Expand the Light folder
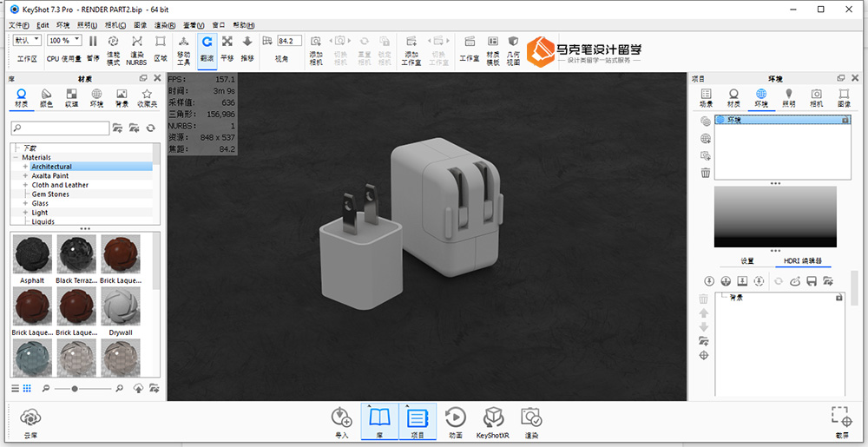Screen dimensions: 868x447 [25, 213]
